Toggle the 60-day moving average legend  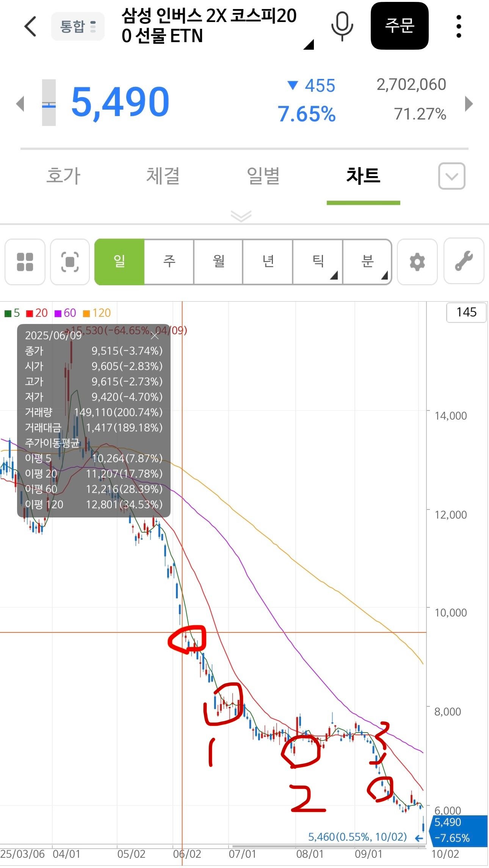[65, 313]
